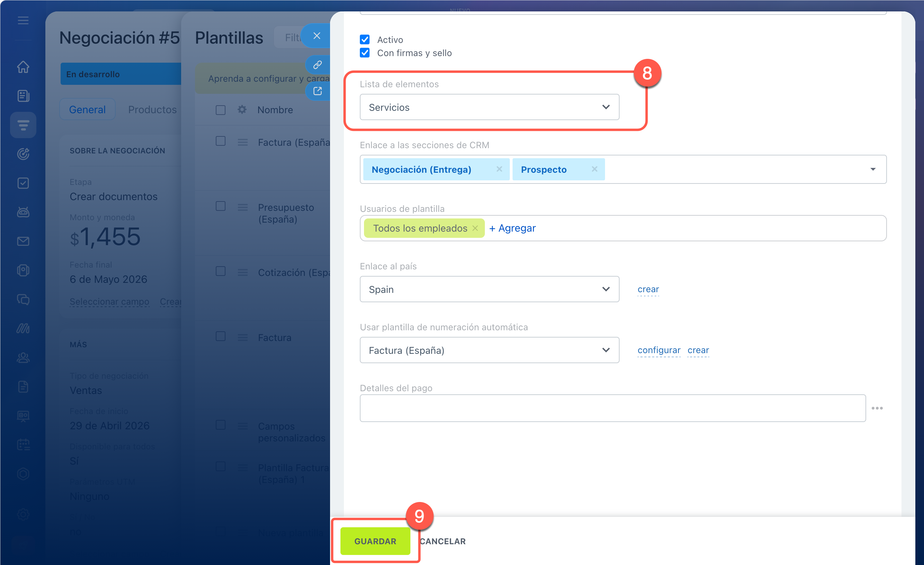Select the Presupuesto (España) row checkbox
The width and height of the screenshot is (924, 565).
click(x=221, y=206)
